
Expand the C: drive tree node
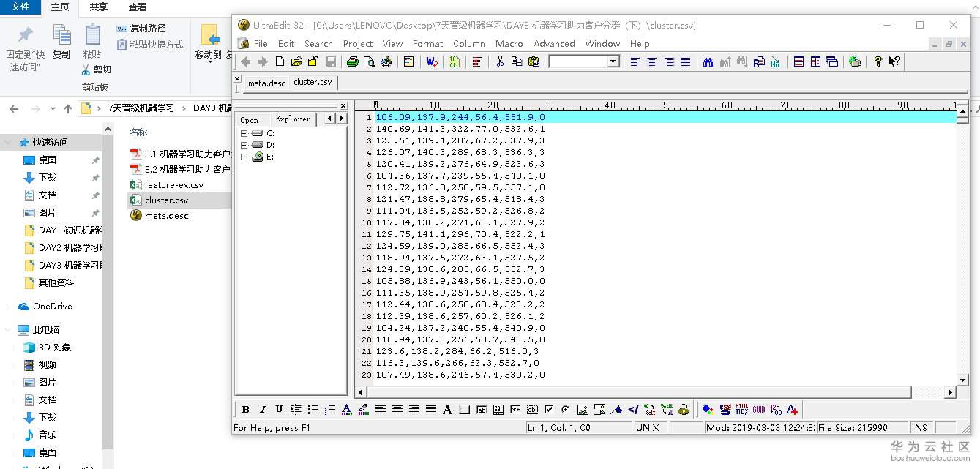pyautogui.click(x=244, y=133)
